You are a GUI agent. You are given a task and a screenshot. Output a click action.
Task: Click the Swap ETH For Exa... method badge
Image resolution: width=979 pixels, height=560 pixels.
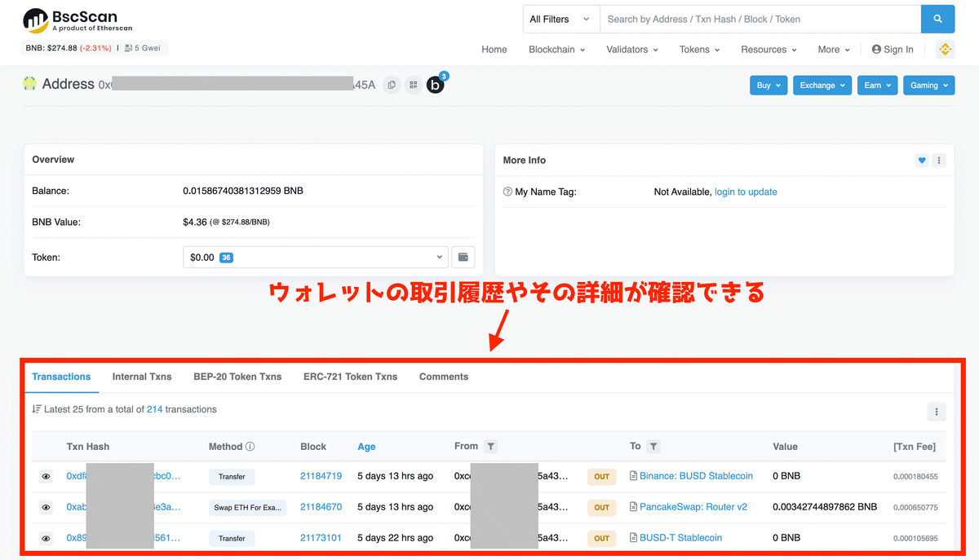click(x=248, y=508)
